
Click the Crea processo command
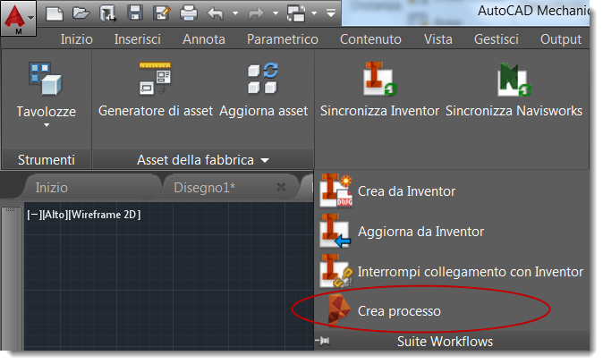click(x=385, y=311)
